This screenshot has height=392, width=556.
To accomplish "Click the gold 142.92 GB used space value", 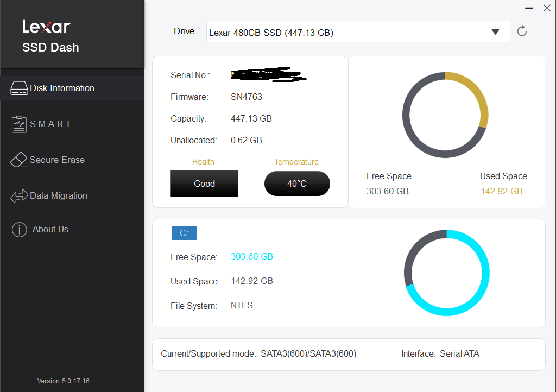I will [x=501, y=192].
